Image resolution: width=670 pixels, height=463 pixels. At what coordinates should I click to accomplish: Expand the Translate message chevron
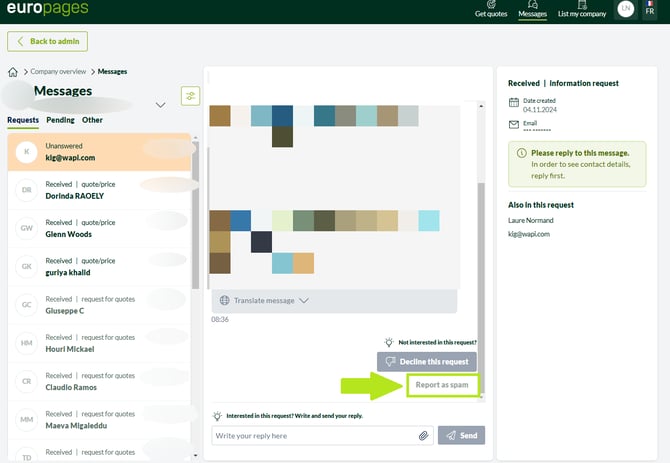coord(304,300)
